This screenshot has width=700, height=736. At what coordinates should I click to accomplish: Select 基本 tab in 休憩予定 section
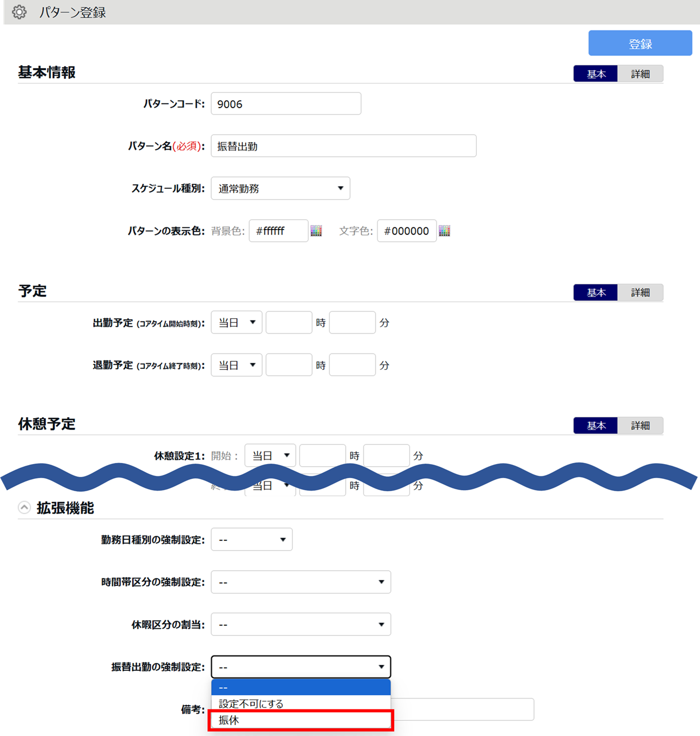point(595,425)
